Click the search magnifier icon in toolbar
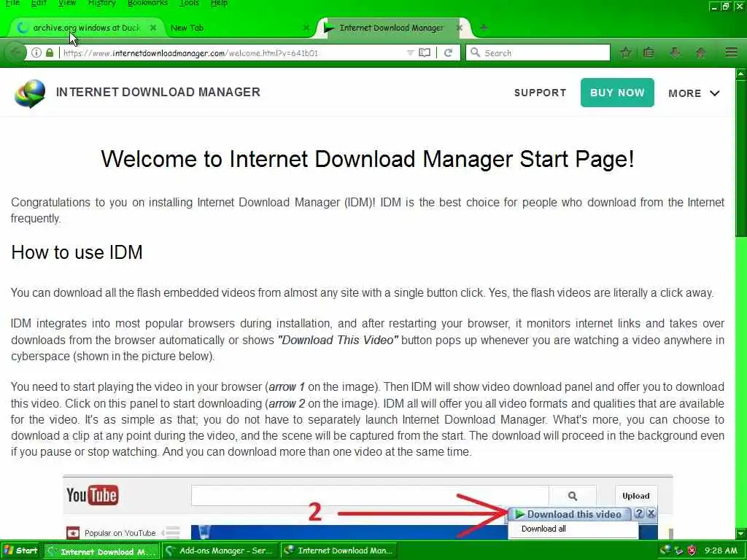747x560 pixels. click(475, 52)
